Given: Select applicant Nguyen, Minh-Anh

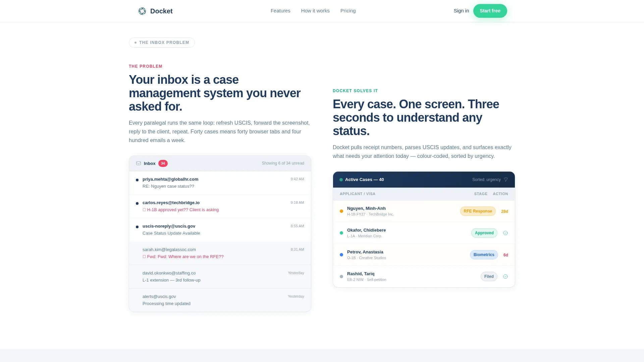Looking at the screenshot, I should coord(366,208).
